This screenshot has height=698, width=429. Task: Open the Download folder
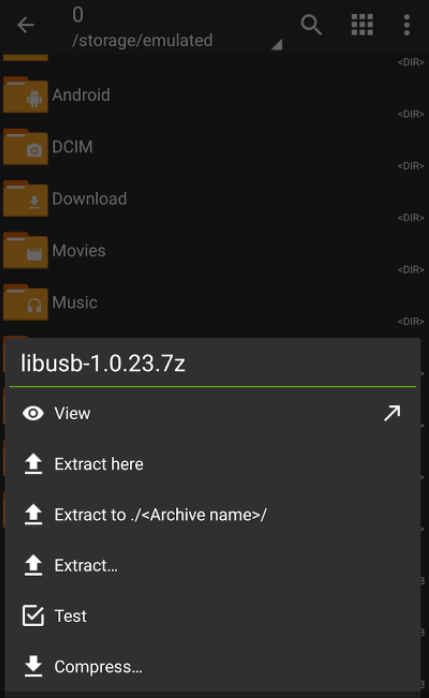coord(214,199)
